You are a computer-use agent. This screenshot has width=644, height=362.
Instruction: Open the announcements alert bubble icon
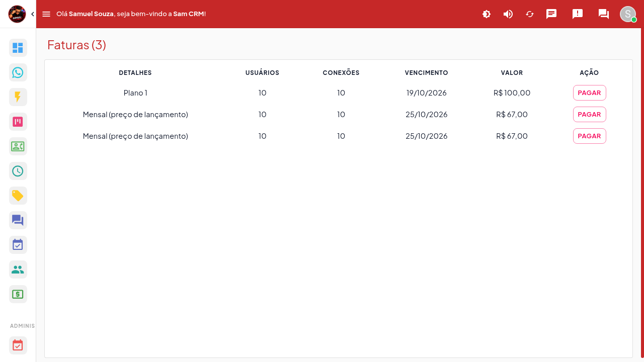click(578, 14)
